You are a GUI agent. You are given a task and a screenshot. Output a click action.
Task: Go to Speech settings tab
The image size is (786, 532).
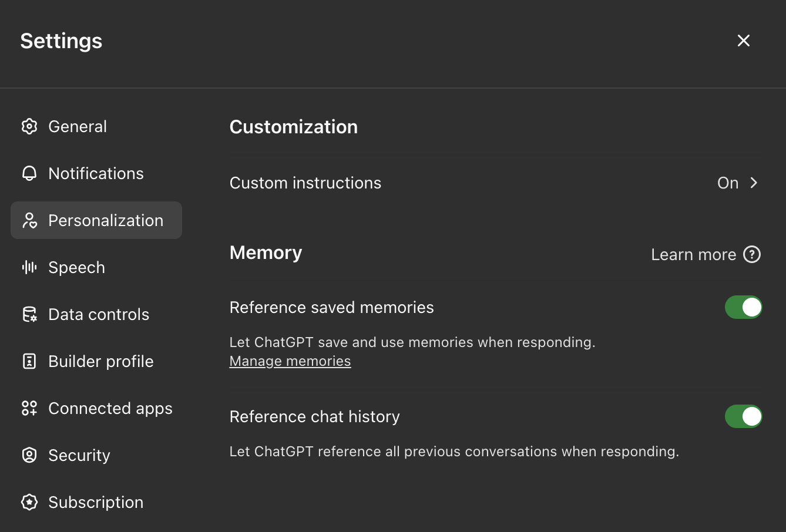tap(96, 267)
